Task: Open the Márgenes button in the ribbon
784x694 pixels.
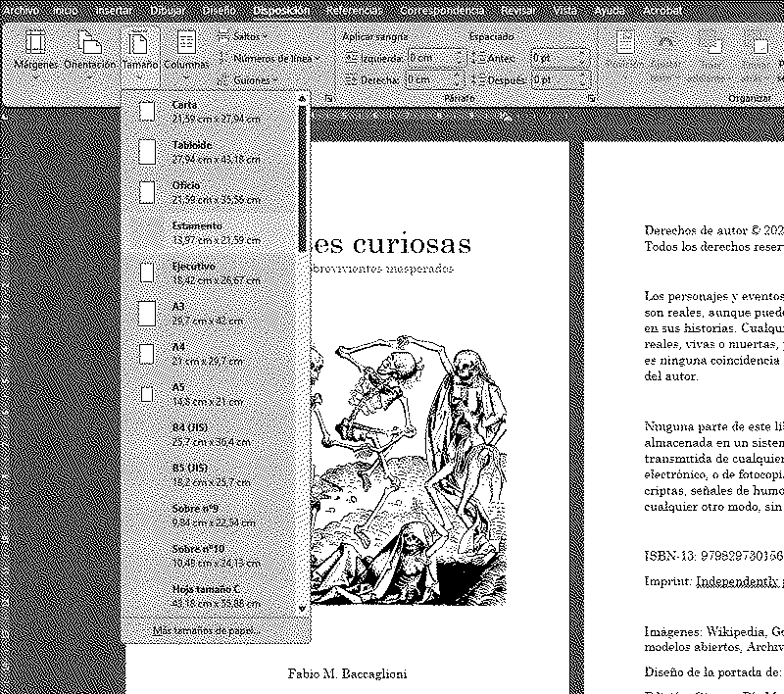Action: point(35,51)
